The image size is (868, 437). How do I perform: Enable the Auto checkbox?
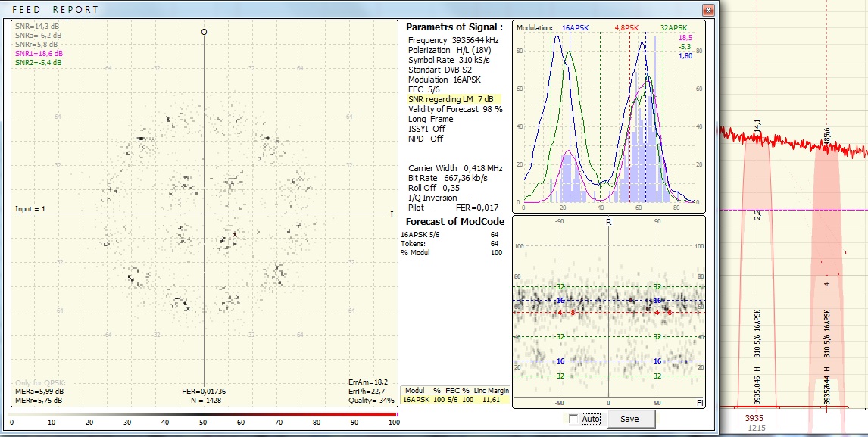[x=573, y=420]
